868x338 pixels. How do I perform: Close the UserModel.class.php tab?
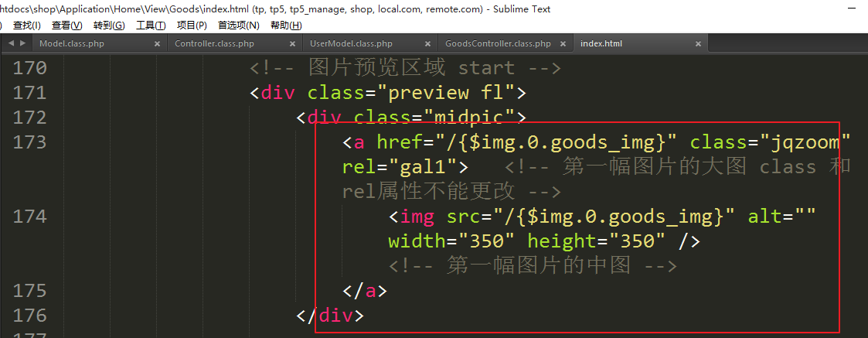coord(427,44)
